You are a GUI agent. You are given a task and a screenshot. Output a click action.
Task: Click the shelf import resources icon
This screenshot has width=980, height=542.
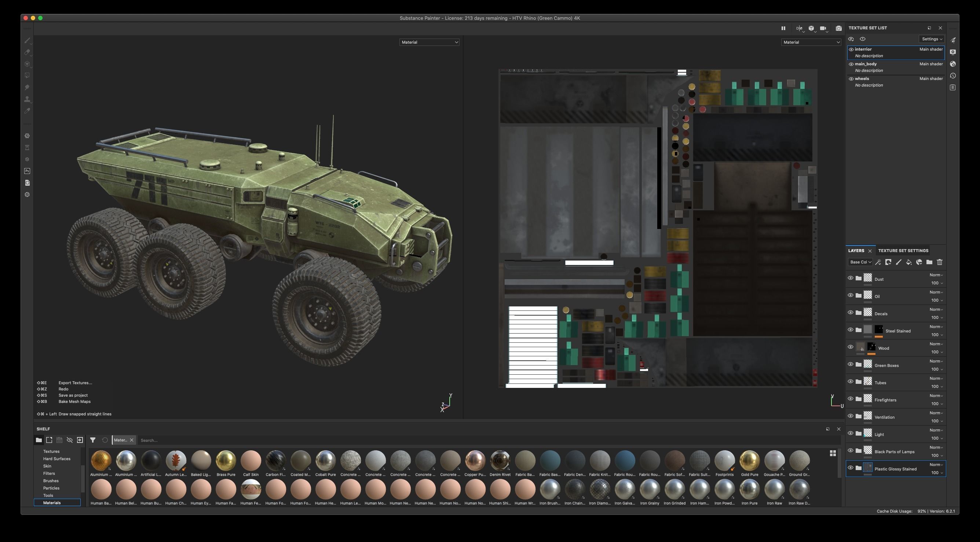80,440
